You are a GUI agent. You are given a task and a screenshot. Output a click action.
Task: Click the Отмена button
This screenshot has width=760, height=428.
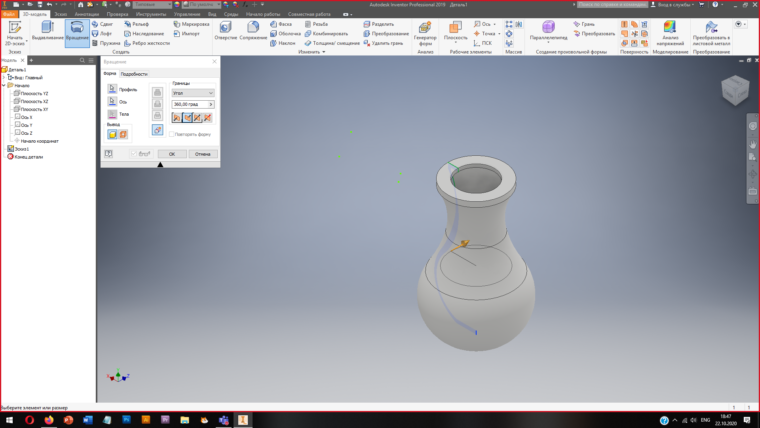(202, 154)
